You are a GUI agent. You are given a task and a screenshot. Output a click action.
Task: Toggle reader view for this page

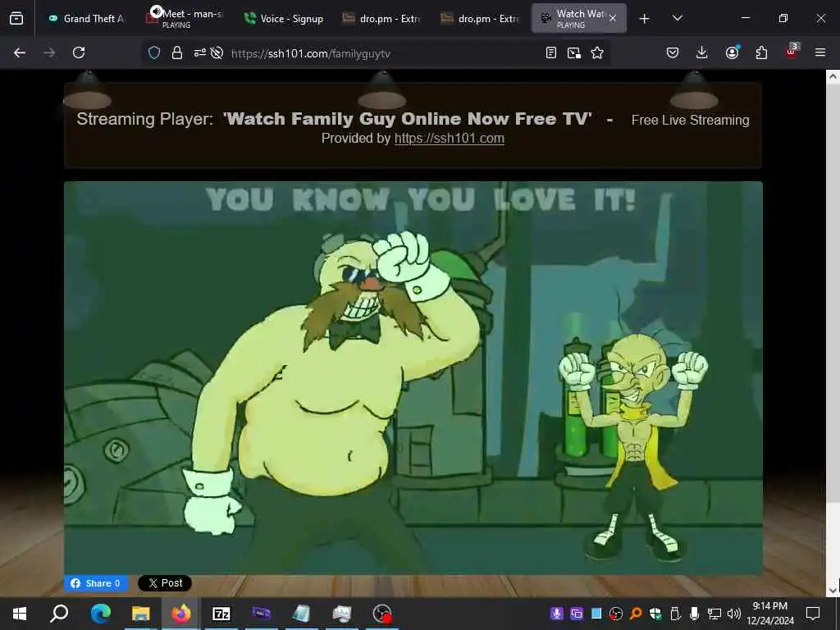tap(550, 52)
